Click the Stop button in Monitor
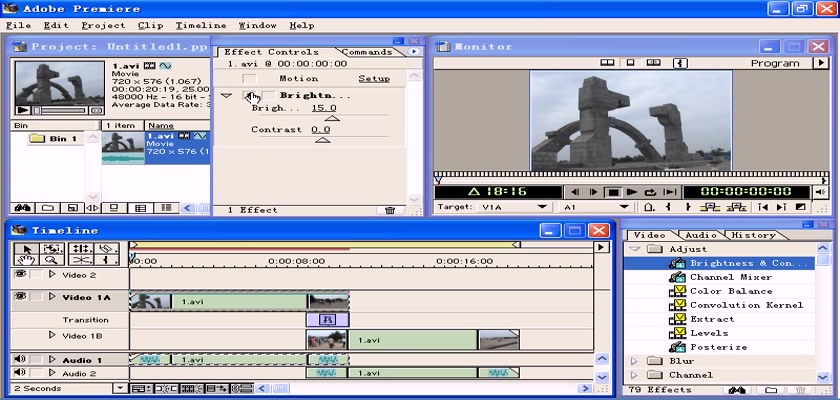This screenshot has height=400, width=840. 614,192
